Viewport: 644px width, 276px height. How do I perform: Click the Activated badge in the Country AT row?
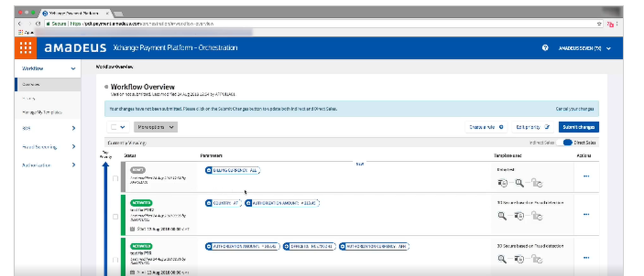142,203
